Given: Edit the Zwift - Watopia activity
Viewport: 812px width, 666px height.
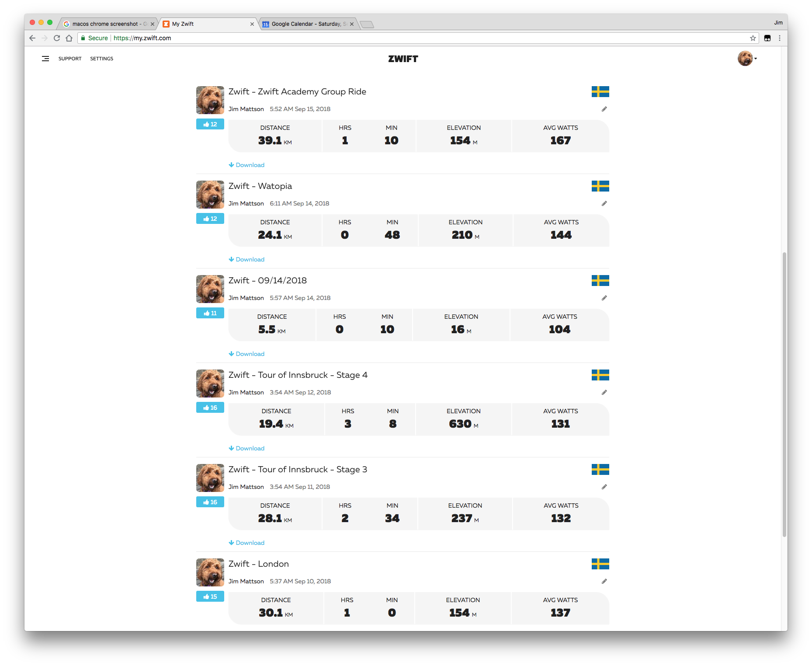Looking at the screenshot, I should coord(604,203).
